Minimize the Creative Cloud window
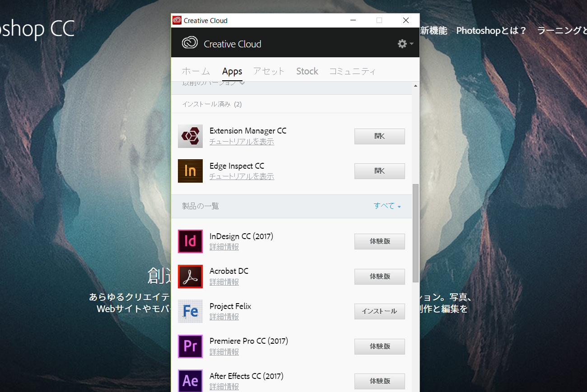 click(x=353, y=20)
